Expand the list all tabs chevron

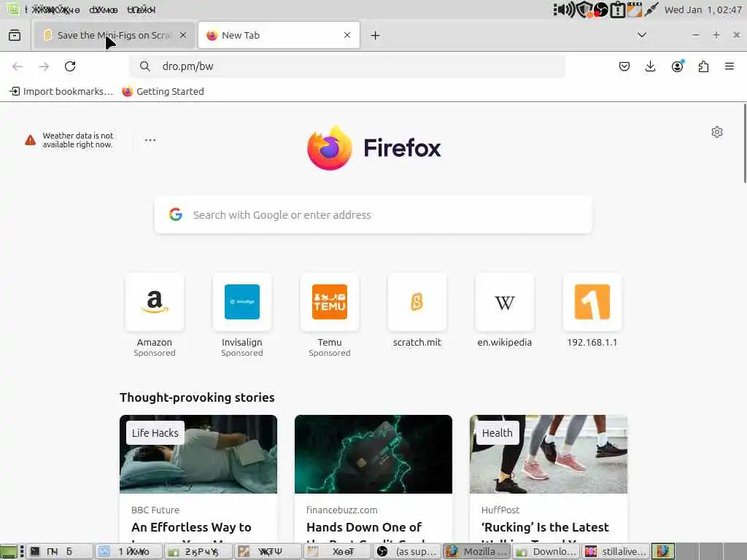[642, 35]
